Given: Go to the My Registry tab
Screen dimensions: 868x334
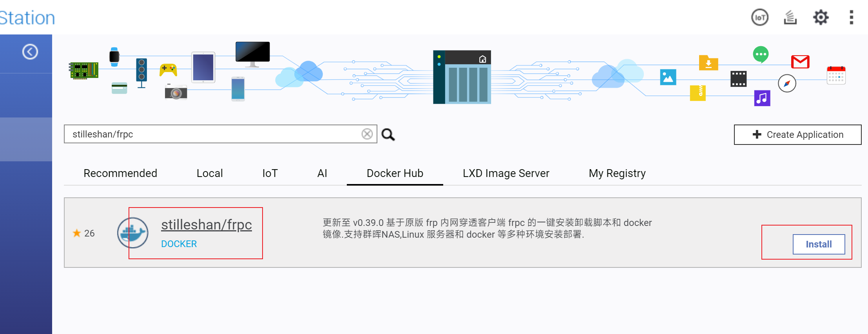Looking at the screenshot, I should [x=617, y=173].
